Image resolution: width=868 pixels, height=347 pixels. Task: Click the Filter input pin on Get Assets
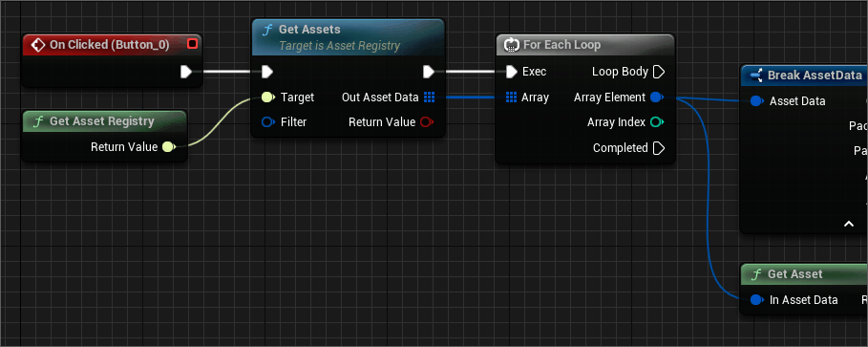click(268, 122)
